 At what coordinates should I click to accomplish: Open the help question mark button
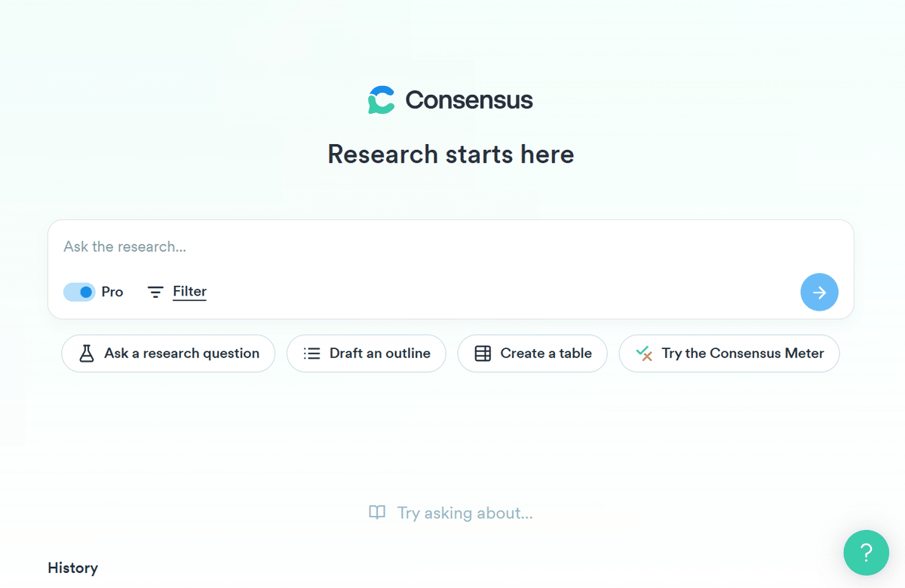coord(866,553)
